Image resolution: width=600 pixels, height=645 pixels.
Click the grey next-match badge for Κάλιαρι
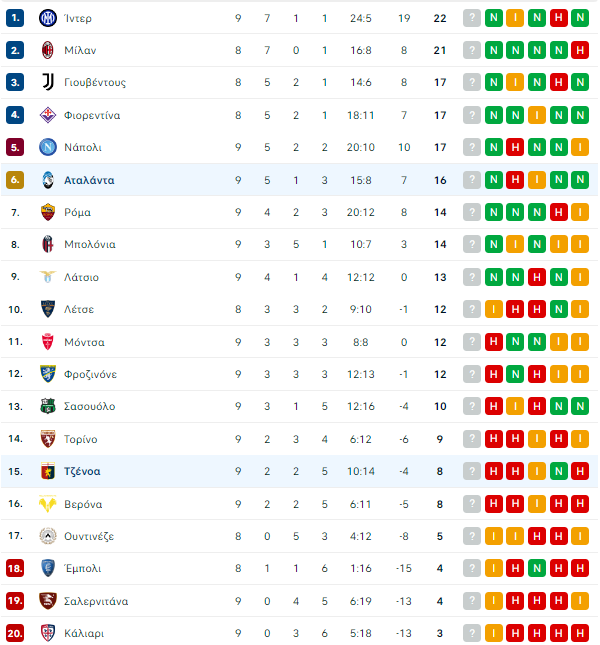(472, 633)
